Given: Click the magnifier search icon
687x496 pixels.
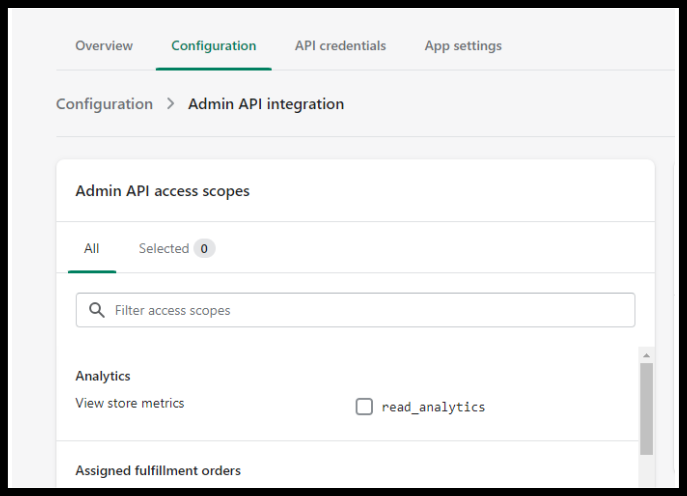Looking at the screenshot, I should (97, 310).
